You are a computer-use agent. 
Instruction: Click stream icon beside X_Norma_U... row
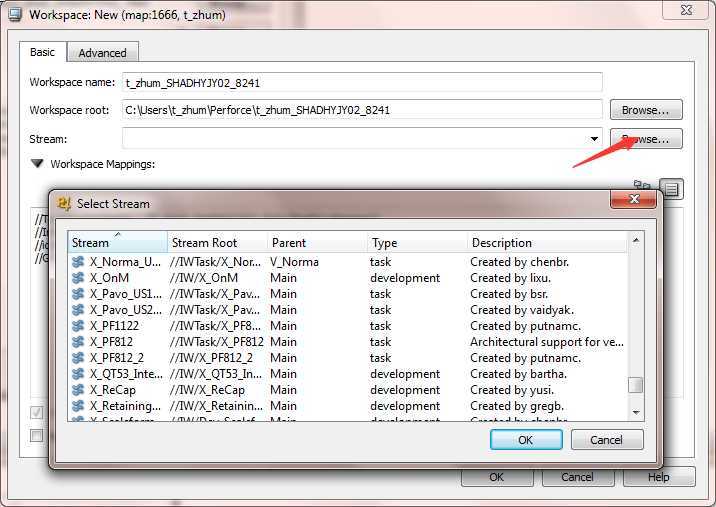click(x=78, y=262)
